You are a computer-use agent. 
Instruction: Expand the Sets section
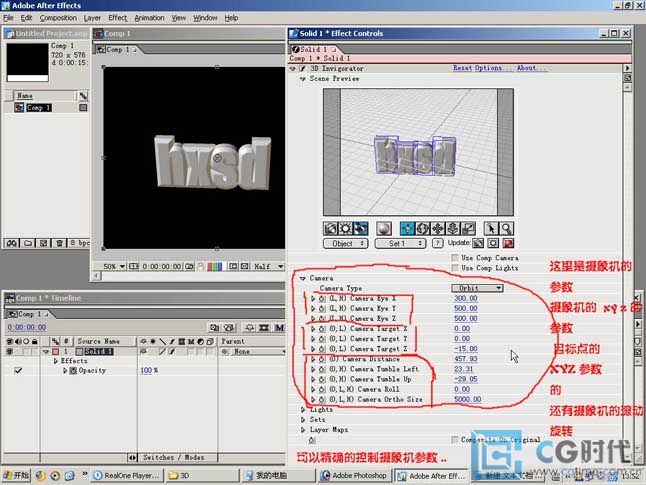point(303,419)
